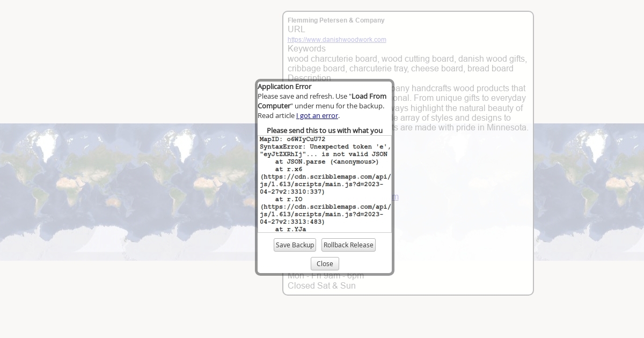Click the 'Closed Sat & Sun' hours text
Image resolution: width=644 pixels, height=338 pixels.
point(321,286)
